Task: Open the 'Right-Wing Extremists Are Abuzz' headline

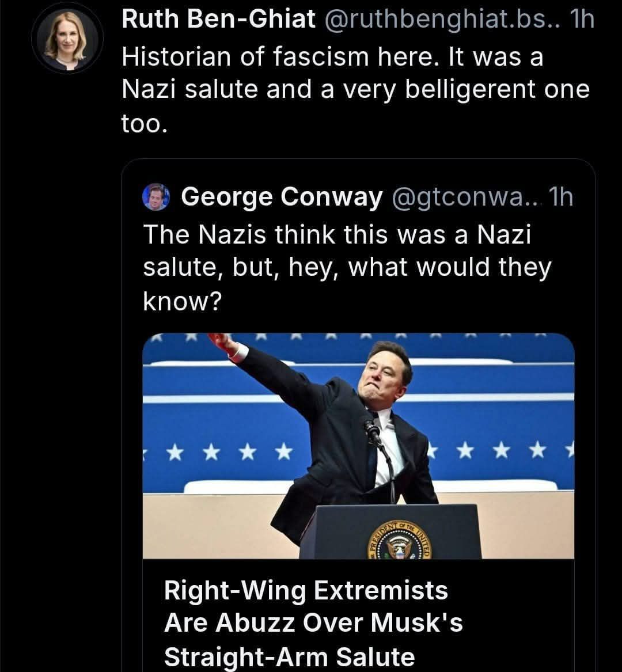Action: (x=306, y=591)
